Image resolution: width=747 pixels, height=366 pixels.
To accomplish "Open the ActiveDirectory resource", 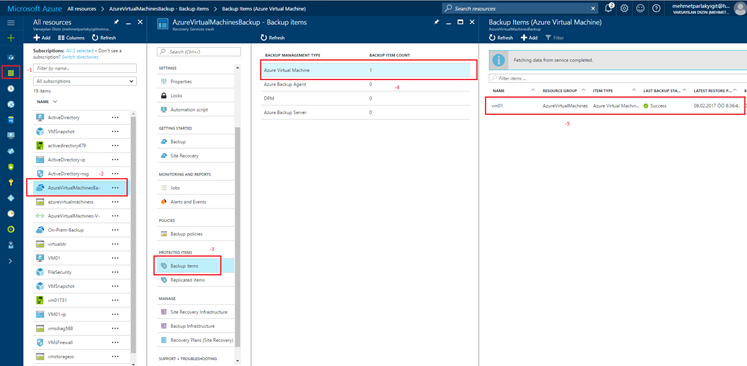I will point(64,117).
